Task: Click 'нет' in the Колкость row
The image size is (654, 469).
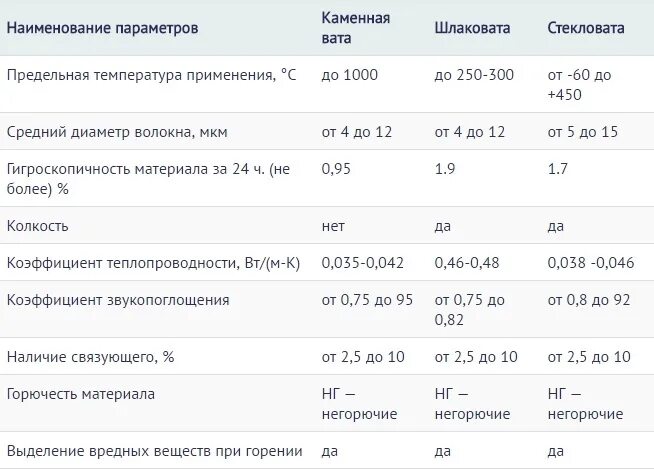Action: [x=333, y=226]
